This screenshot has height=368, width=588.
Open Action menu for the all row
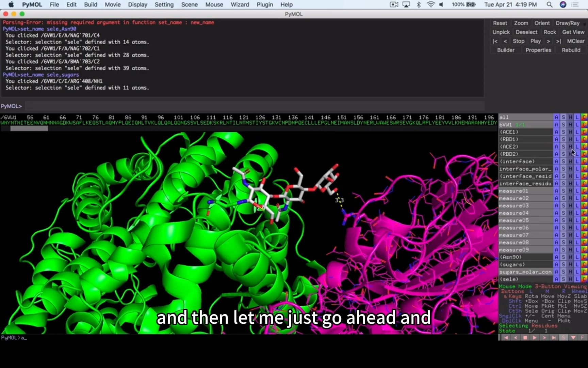556,117
